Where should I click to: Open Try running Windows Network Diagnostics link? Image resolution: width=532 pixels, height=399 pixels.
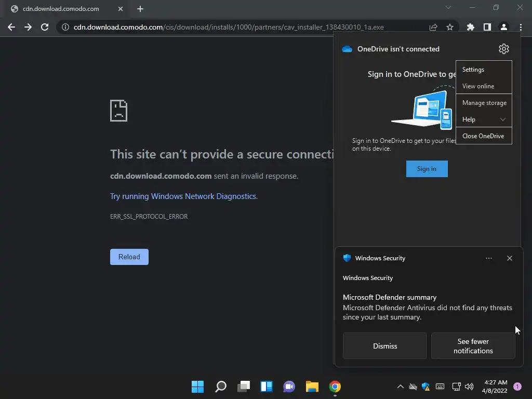183,196
